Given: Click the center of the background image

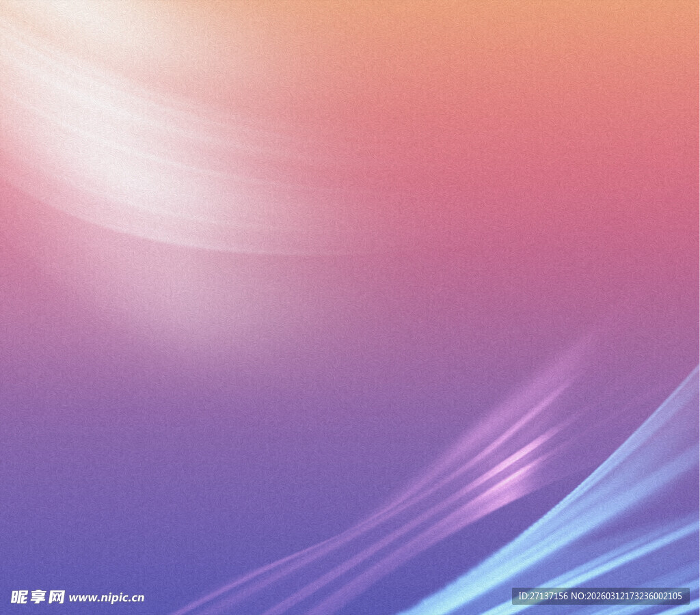Looking at the screenshot, I should pyautogui.click(x=350, y=307).
